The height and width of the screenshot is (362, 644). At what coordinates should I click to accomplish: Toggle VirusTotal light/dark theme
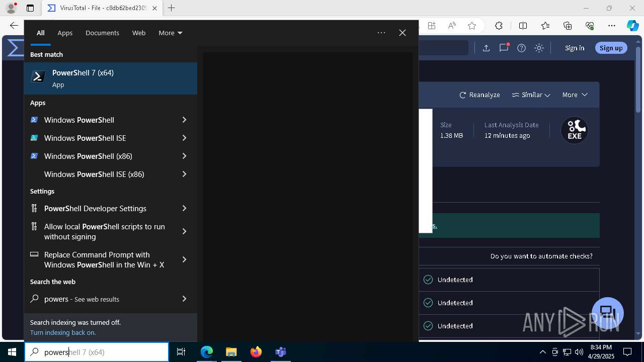539,48
